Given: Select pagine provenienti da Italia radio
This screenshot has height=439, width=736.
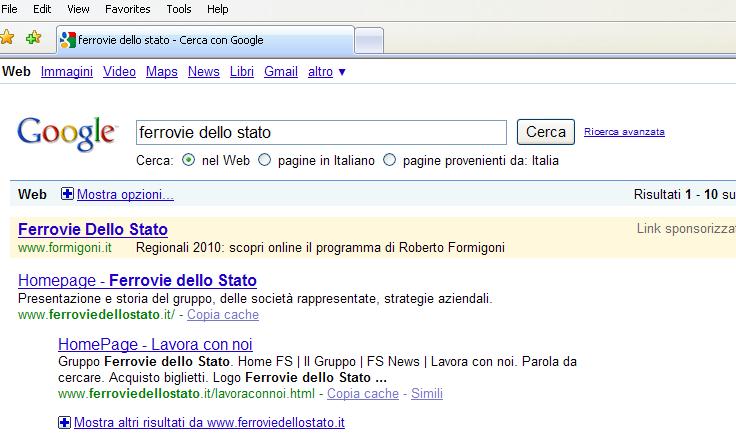Looking at the screenshot, I should point(389,160).
